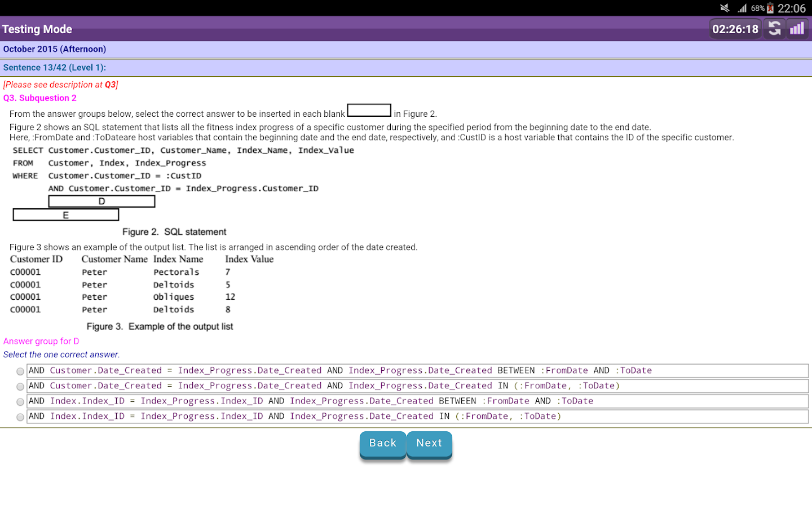Open the statistics bar chart icon
Screen dimensions: 812x508
[x=797, y=29]
